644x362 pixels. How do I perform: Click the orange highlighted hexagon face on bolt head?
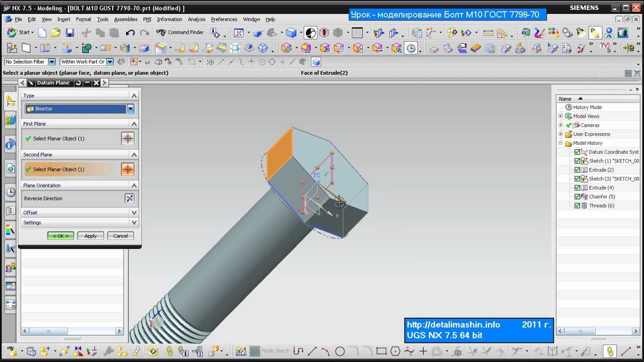[x=279, y=153]
